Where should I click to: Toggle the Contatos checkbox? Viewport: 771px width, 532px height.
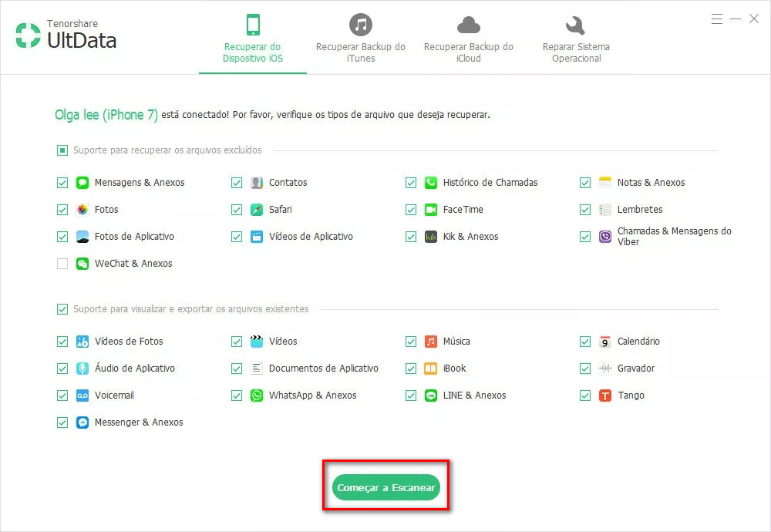click(237, 183)
